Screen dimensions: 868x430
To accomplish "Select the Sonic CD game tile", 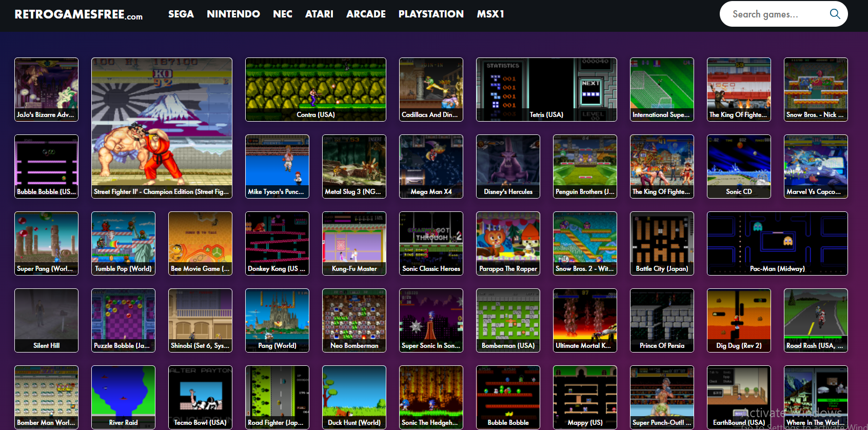I will [739, 166].
